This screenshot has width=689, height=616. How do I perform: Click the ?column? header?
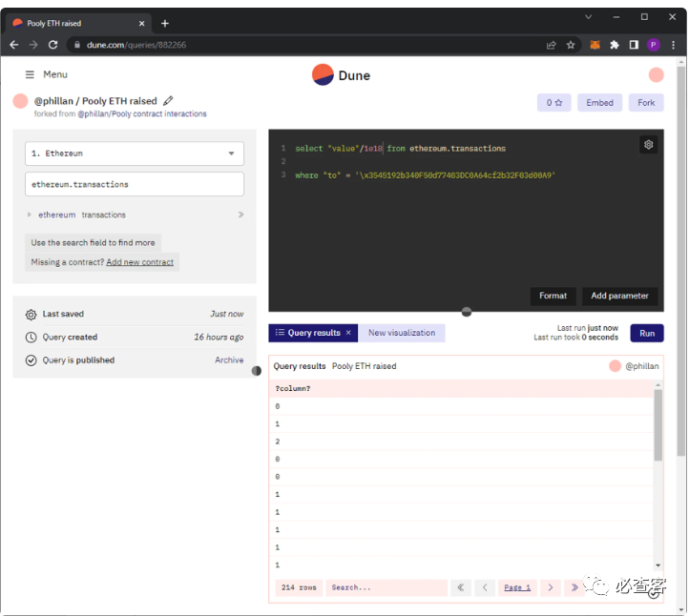coord(293,388)
